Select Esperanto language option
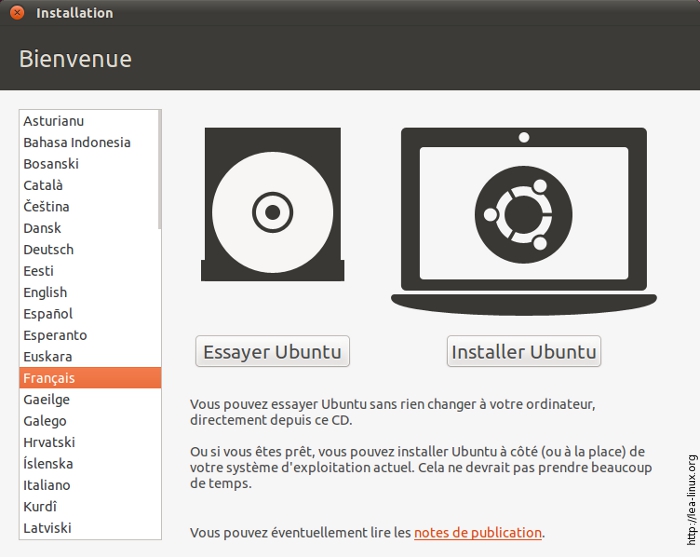 click(x=55, y=335)
